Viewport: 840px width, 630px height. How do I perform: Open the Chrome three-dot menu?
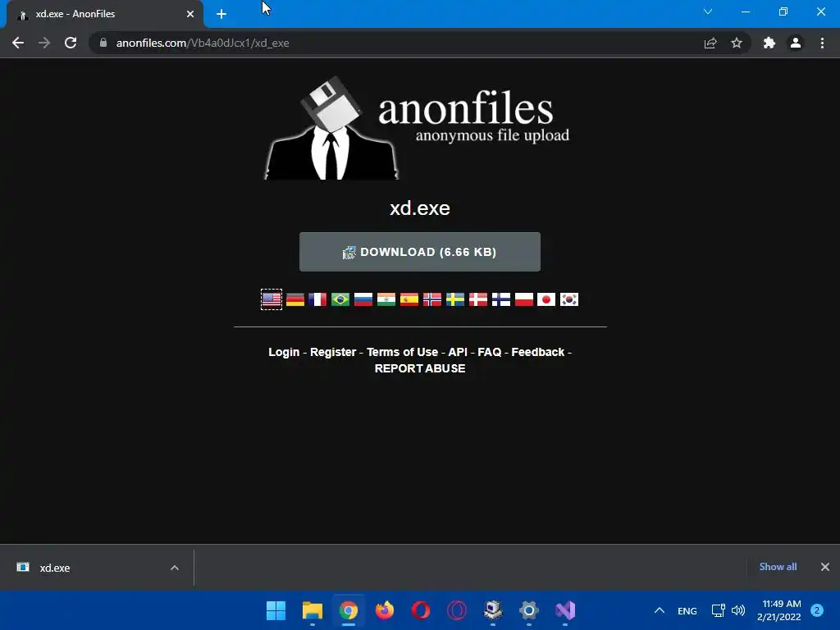pos(822,43)
